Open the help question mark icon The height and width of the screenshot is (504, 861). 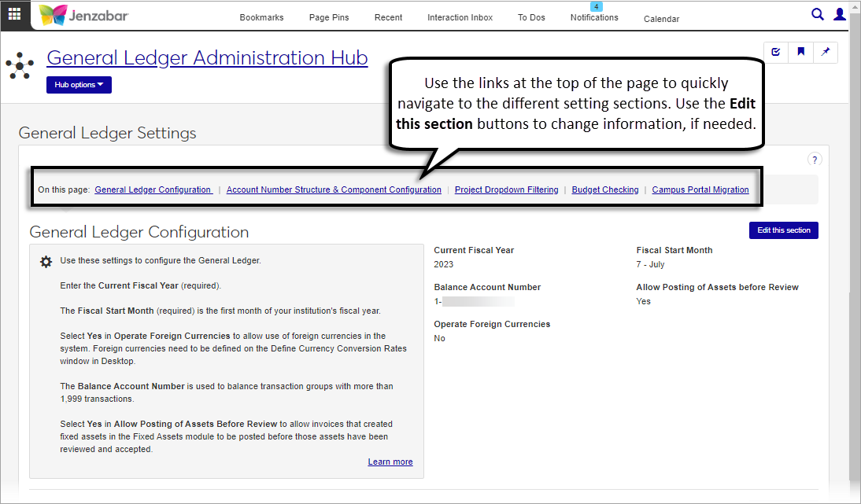[x=815, y=160]
